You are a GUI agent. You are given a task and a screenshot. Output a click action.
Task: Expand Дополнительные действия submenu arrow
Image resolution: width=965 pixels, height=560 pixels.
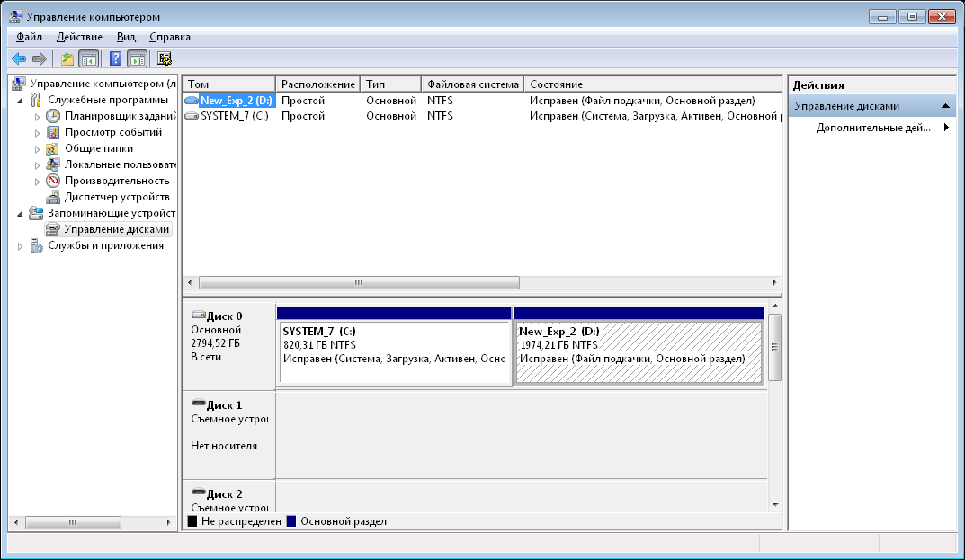click(946, 128)
